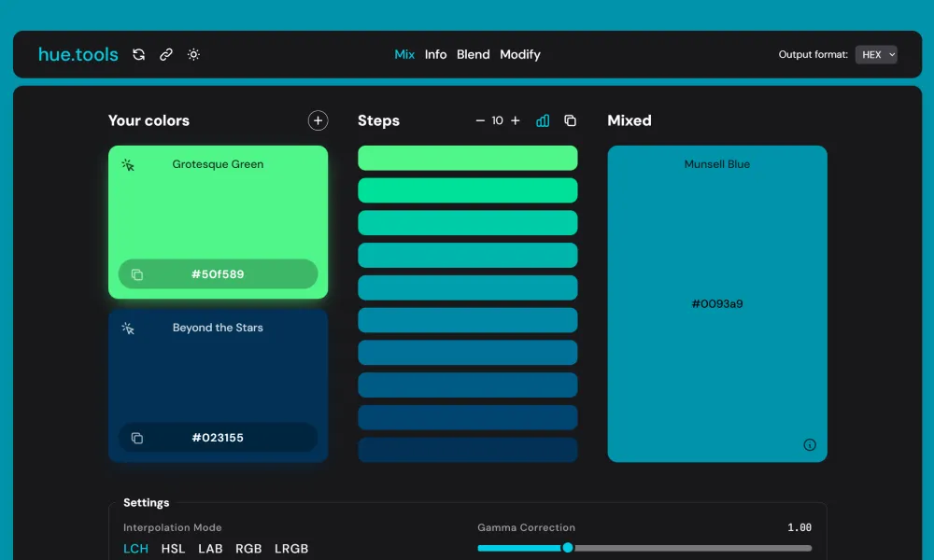Open info icon on the Munsell Blue card
Screen dimensions: 934x560
point(810,444)
